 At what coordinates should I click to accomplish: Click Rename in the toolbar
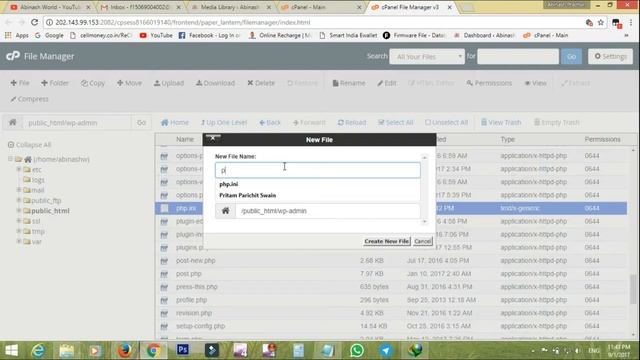[349, 83]
